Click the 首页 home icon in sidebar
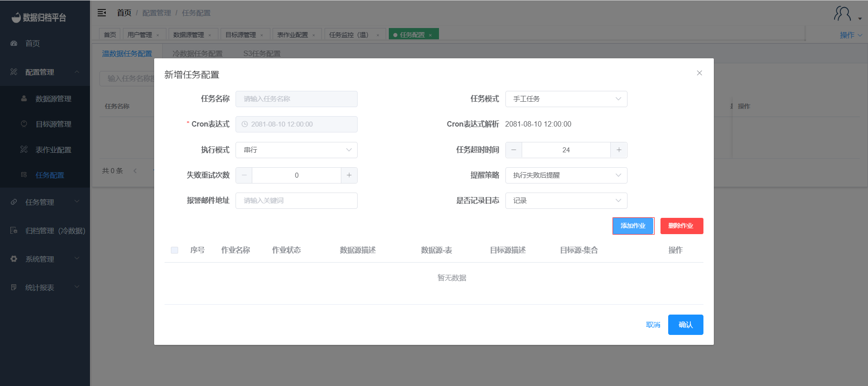The image size is (868, 386). coord(14,43)
